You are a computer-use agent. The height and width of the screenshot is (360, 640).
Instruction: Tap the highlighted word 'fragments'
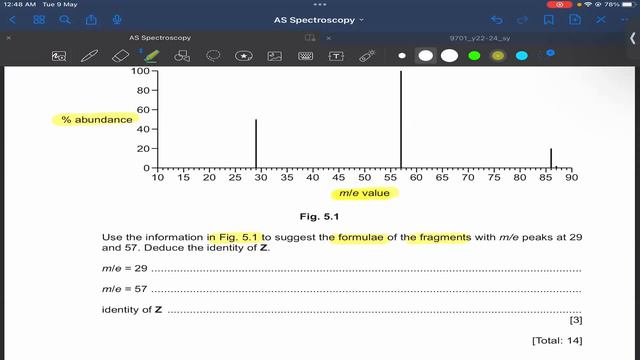click(x=445, y=237)
